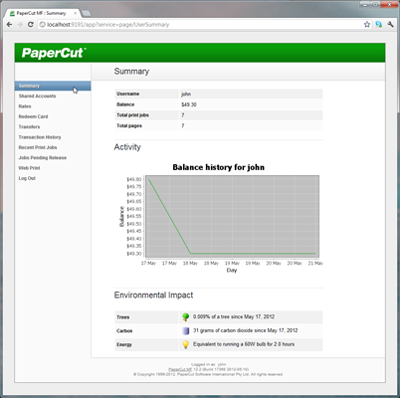400x398 pixels.
Task: Open Jobs Pending Release
Action: 43,158
